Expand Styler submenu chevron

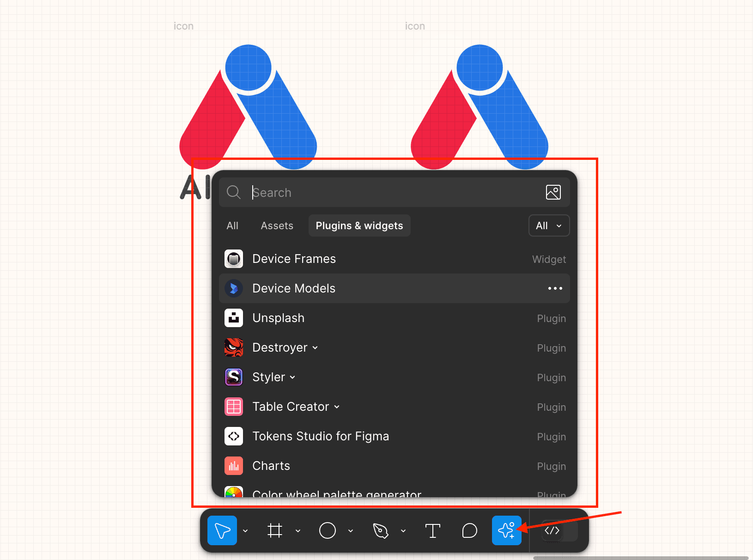[x=292, y=377]
